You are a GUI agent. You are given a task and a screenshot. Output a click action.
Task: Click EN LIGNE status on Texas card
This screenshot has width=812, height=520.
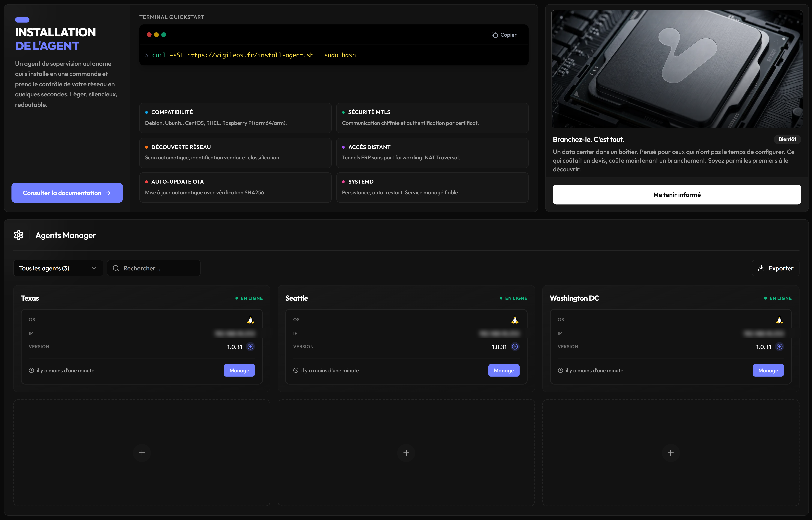pyautogui.click(x=249, y=298)
